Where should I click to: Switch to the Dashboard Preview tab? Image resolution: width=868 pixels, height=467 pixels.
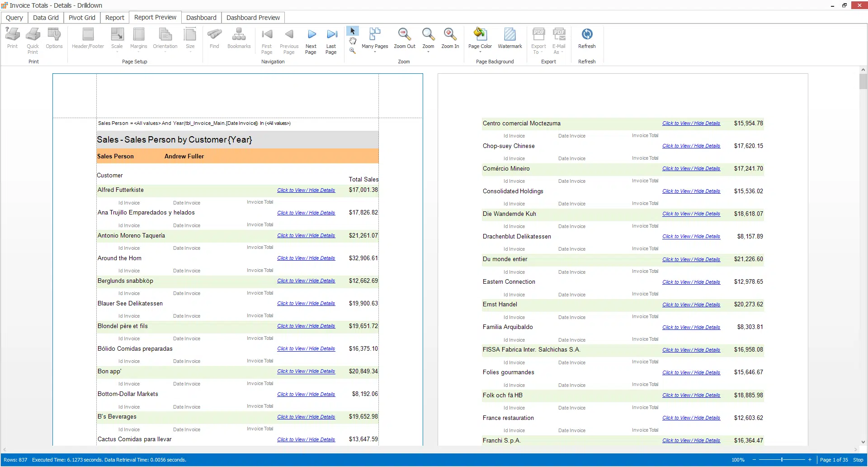(253, 18)
